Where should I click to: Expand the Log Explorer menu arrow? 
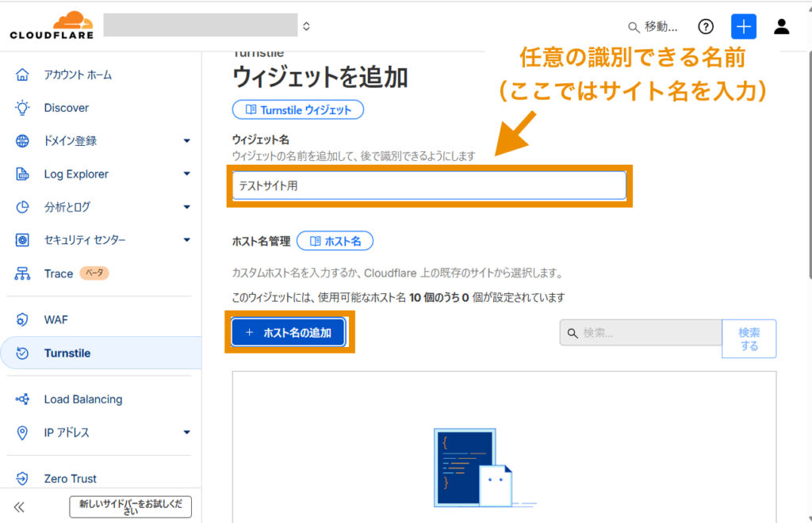tap(186, 174)
